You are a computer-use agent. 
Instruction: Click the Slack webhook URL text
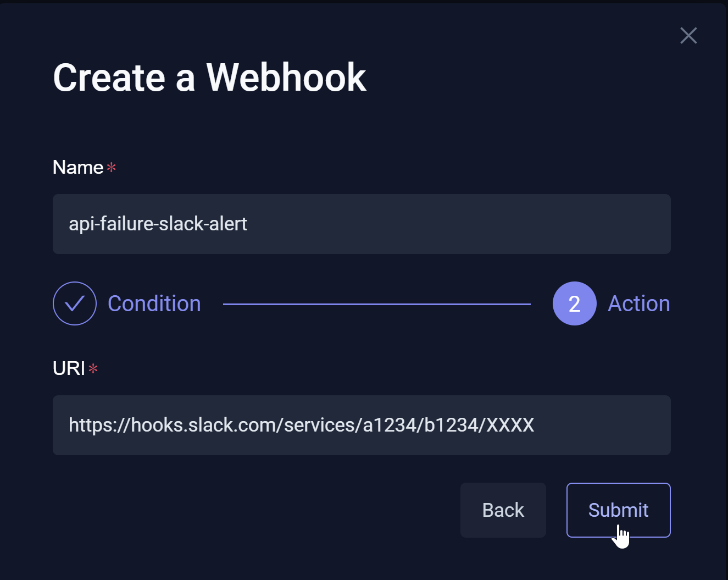coord(301,425)
